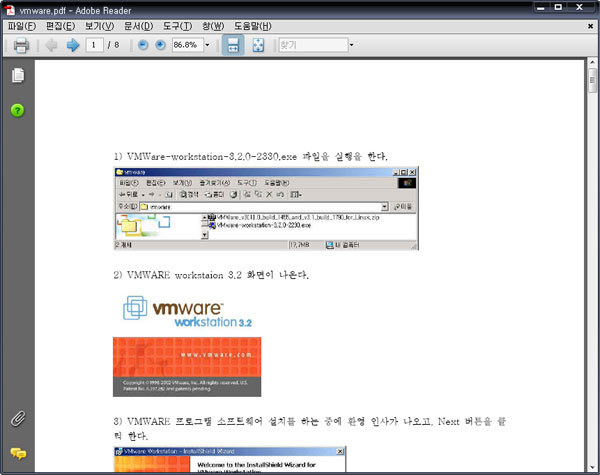Close the document with menu bar X
The image size is (600, 475).
coord(590,26)
